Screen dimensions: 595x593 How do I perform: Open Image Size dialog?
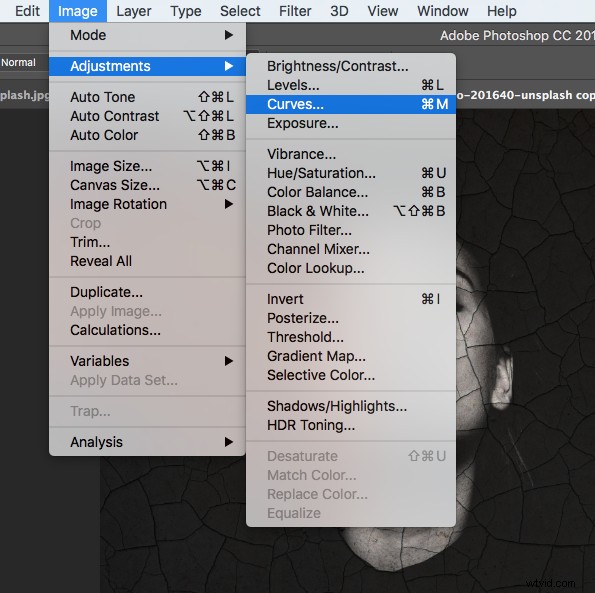[x=147, y=166]
